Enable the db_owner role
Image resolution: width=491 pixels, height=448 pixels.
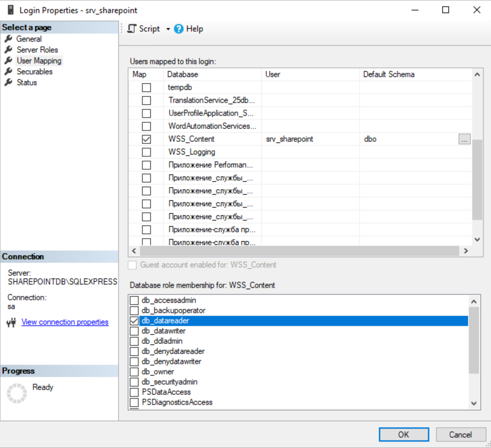point(134,372)
